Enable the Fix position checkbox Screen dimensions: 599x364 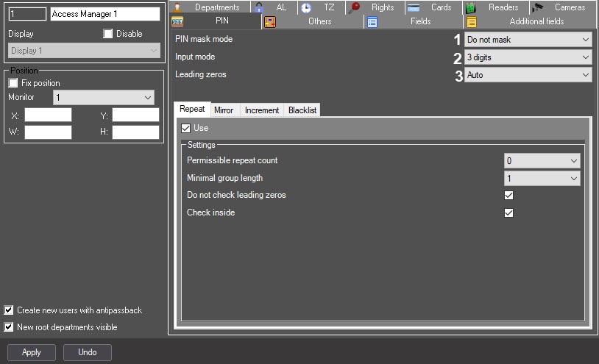coord(13,83)
